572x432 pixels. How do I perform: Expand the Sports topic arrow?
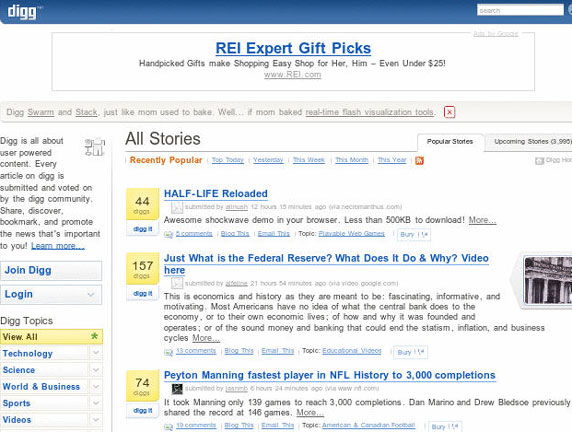(x=96, y=403)
